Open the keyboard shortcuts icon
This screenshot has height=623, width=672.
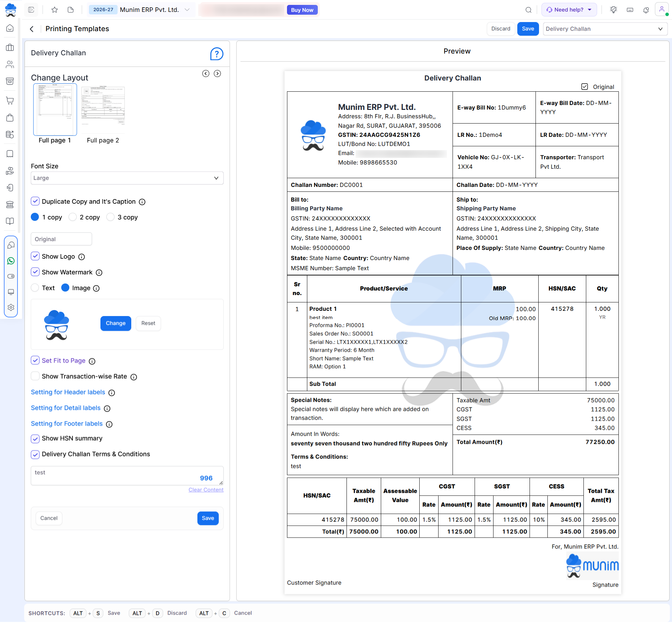tap(630, 10)
